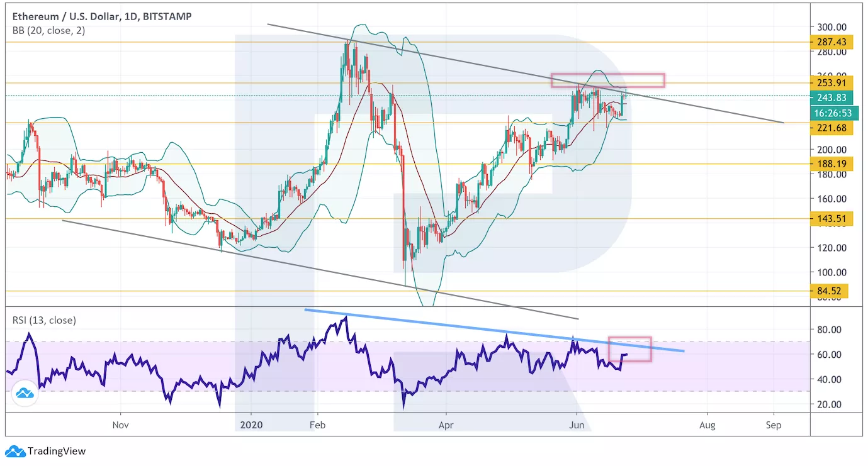Select the 221.68 support level label
The height and width of the screenshot is (466, 868).
pyautogui.click(x=831, y=128)
